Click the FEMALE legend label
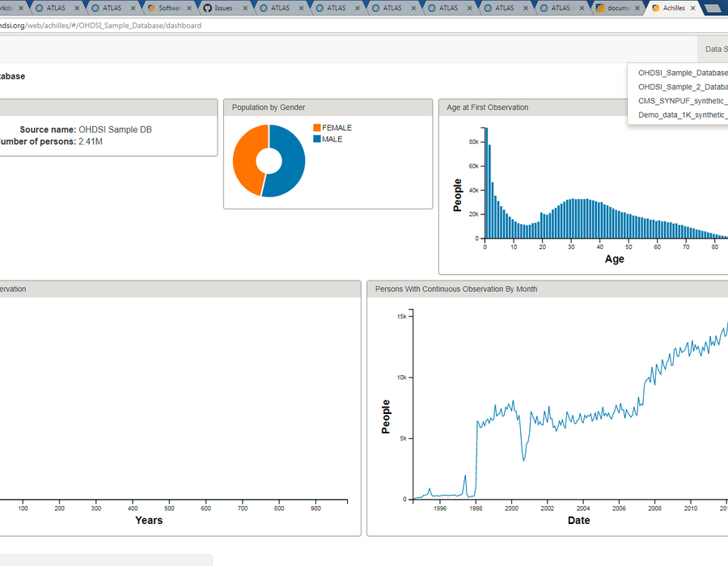Image resolution: width=728 pixels, height=566 pixels. tap(337, 128)
